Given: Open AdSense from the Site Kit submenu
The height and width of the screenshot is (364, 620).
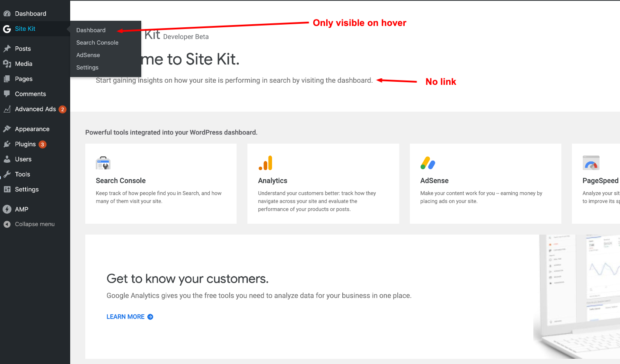Looking at the screenshot, I should pos(88,55).
